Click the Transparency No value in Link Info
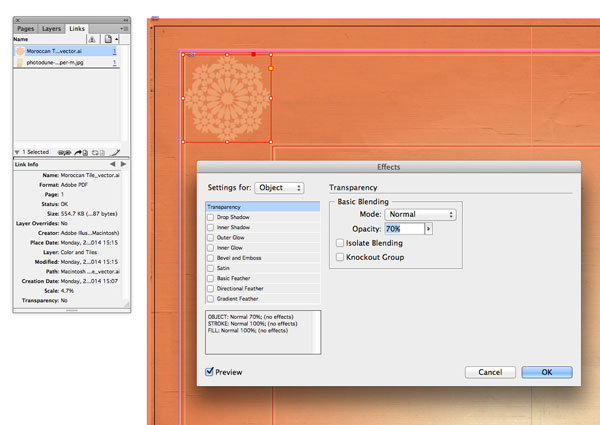This screenshot has height=425, width=600. tap(64, 300)
